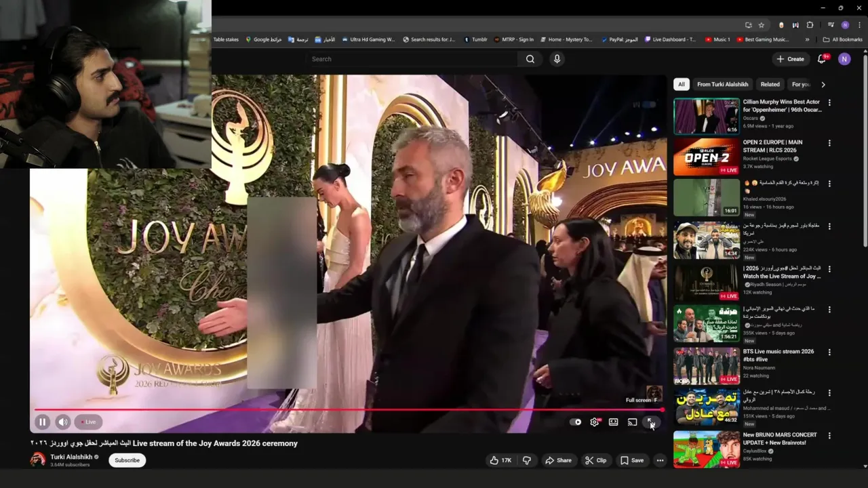The width and height of the screenshot is (868, 488).
Task: Open options for Khaled elsoury2026 video
Action: [x=829, y=184]
